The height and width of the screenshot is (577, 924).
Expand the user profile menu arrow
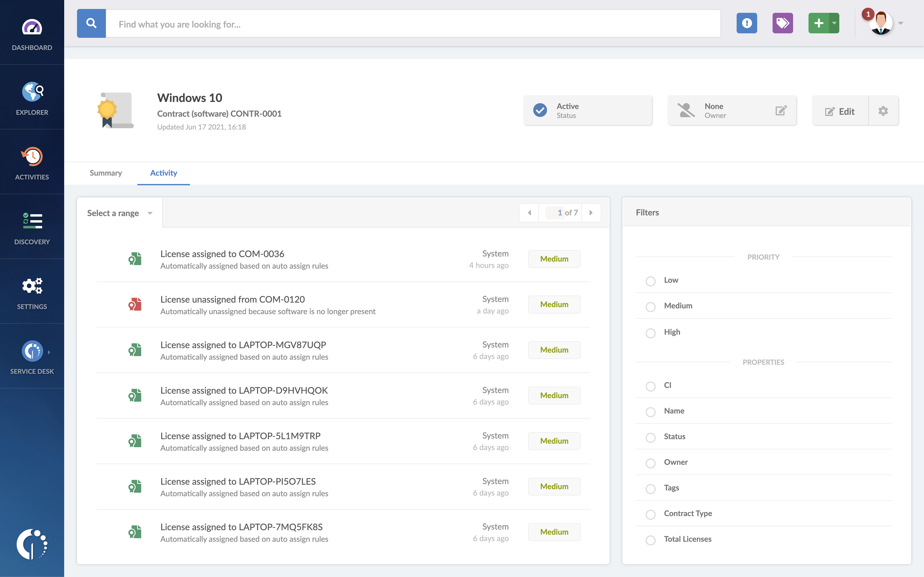pos(901,23)
